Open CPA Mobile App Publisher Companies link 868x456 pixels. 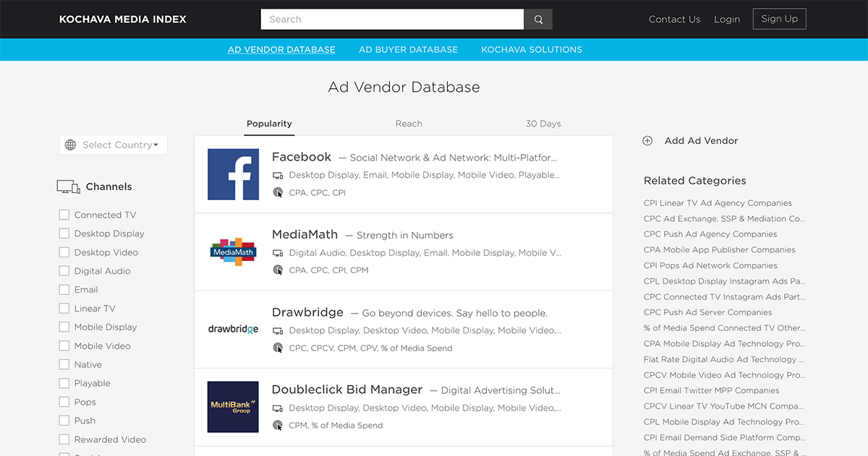[719, 250]
